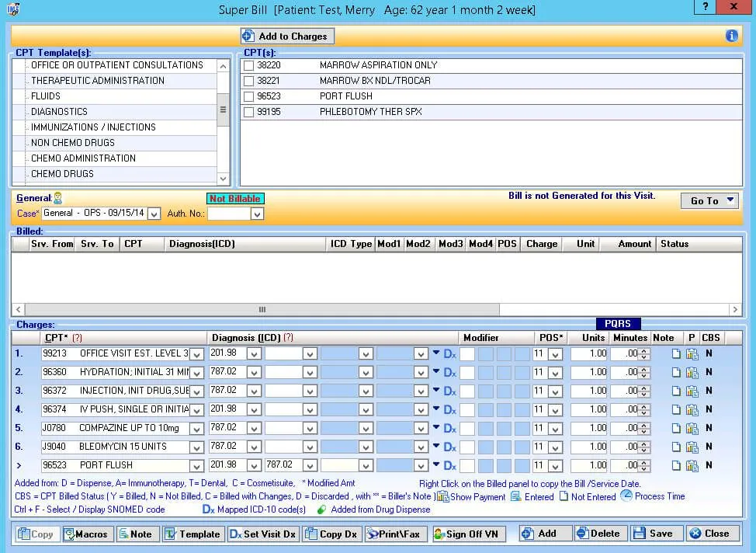Open the Template icon button
The height and width of the screenshot is (553, 756).
click(192, 534)
